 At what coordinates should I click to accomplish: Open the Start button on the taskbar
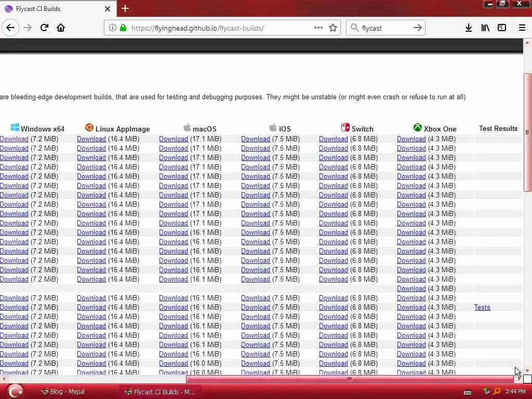[15, 392]
